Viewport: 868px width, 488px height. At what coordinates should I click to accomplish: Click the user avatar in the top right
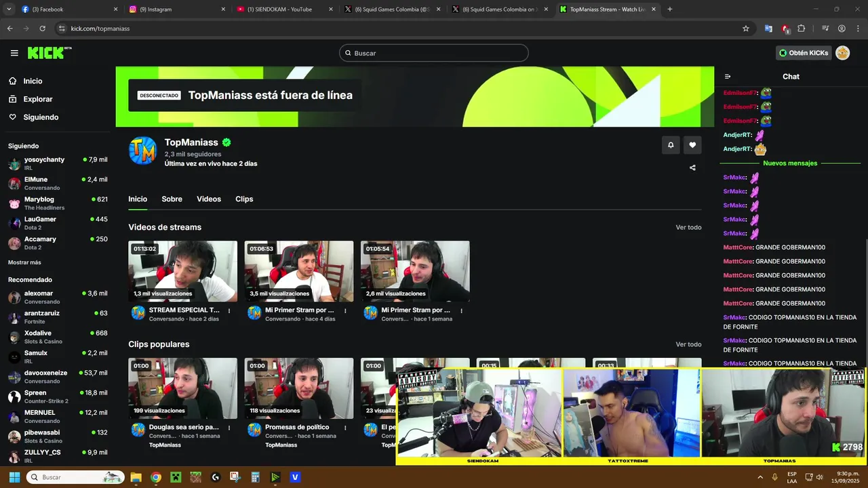[842, 53]
